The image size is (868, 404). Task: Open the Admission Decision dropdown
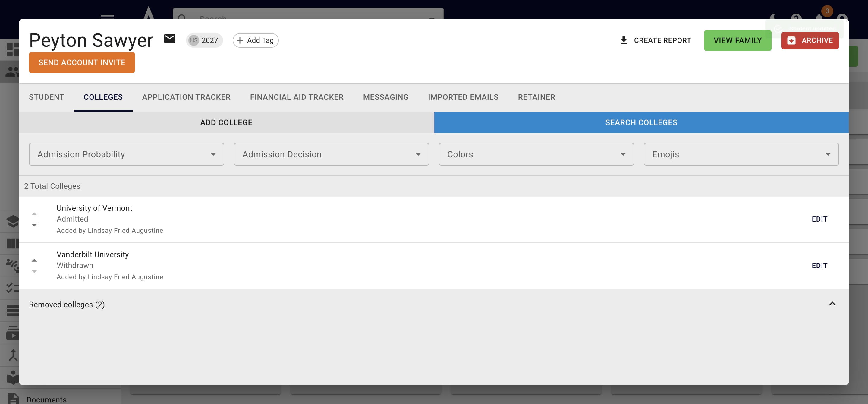click(x=331, y=154)
